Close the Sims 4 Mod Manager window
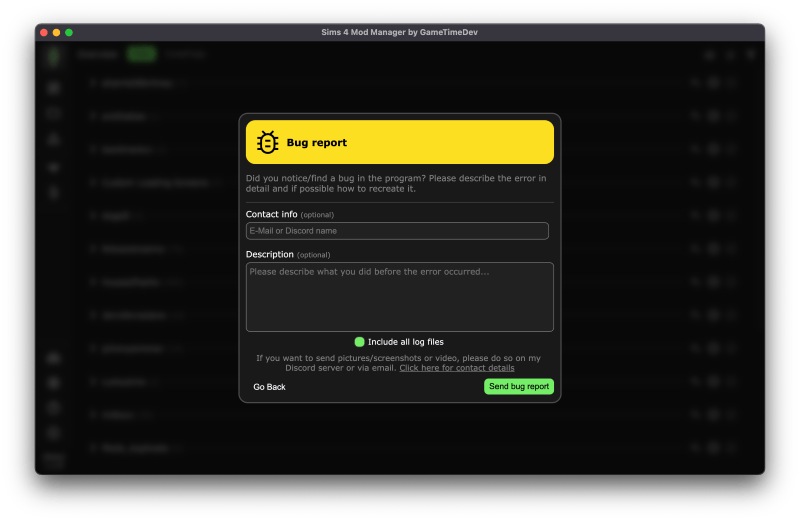This screenshot has height=521, width=800. 44,33
